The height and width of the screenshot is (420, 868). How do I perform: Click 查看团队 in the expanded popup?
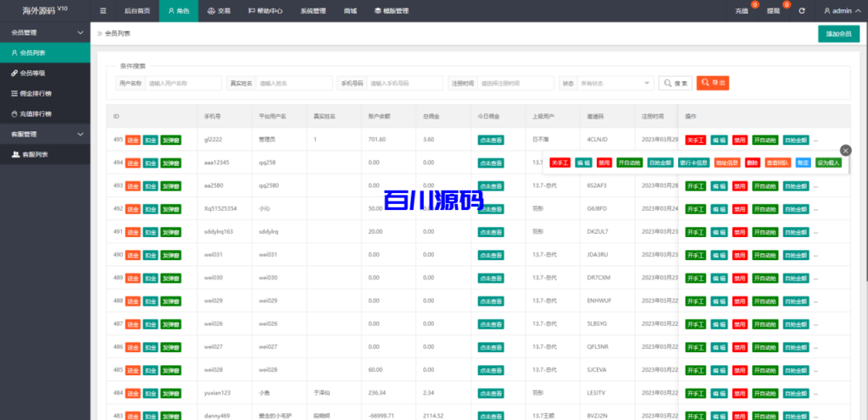[778, 163]
